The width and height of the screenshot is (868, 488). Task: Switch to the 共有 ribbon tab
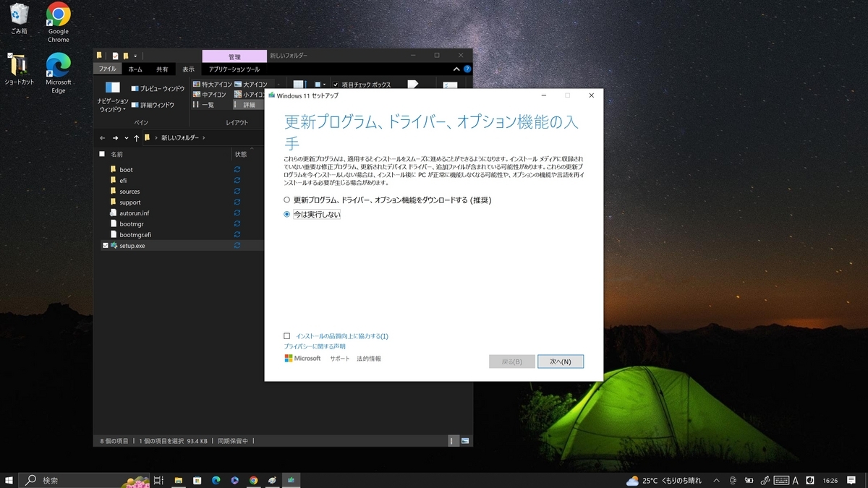pos(162,69)
